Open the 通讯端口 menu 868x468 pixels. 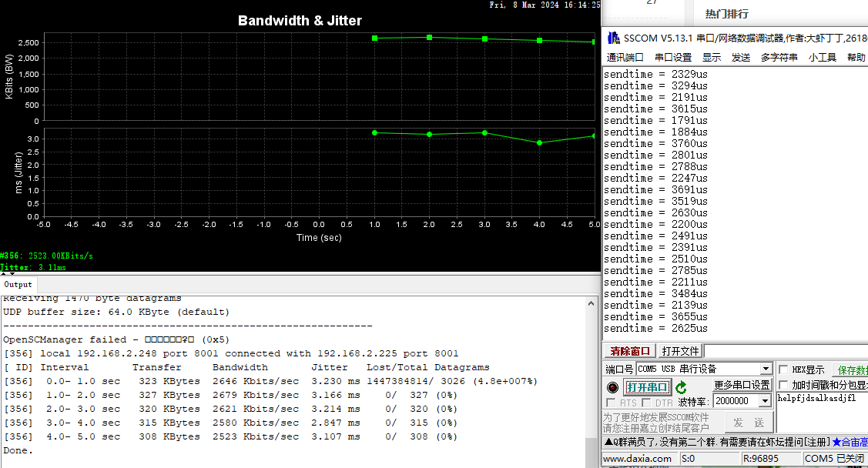click(625, 58)
